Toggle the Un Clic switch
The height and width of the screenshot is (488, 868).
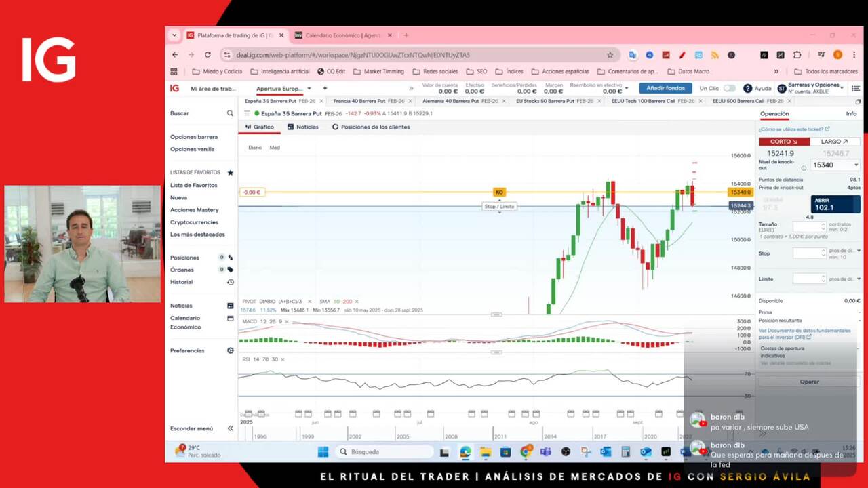pos(730,88)
